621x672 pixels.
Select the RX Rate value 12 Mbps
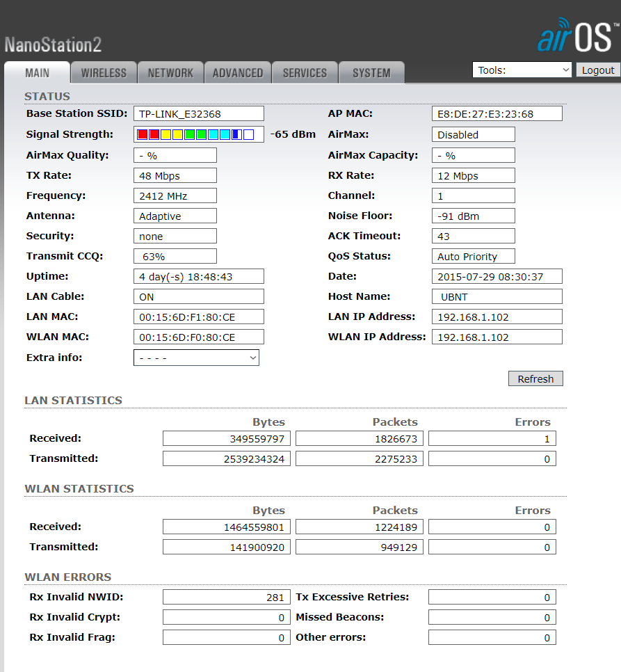tap(474, 176)
